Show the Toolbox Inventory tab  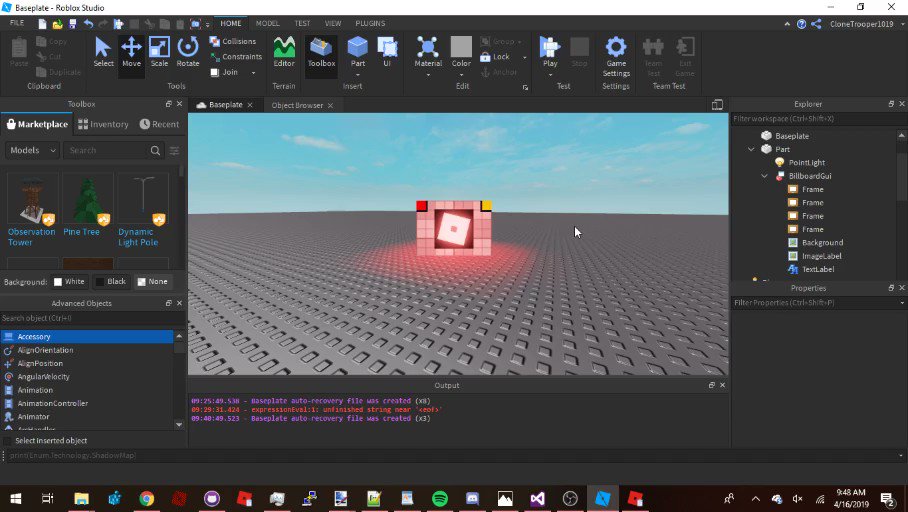(x=103, y=124)
